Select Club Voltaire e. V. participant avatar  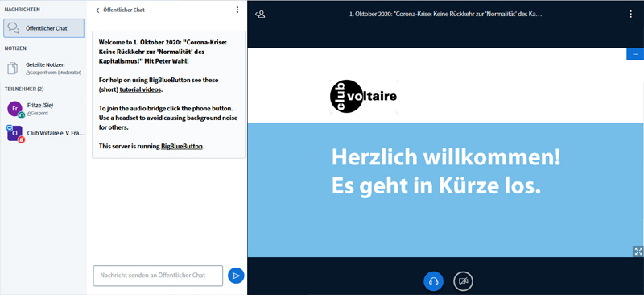click(x=14, y=133)
